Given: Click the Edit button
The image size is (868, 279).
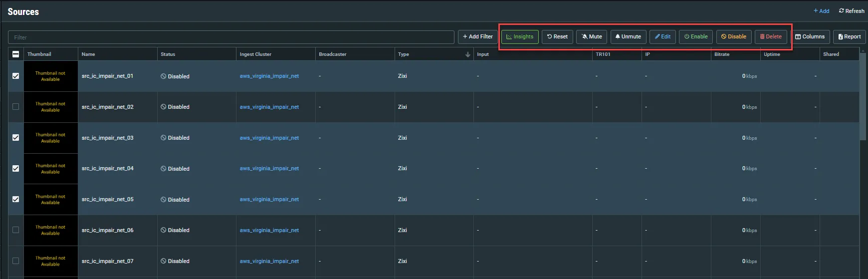Looking at the screenshot, I should pyautogui.click(x=663, y=36).
